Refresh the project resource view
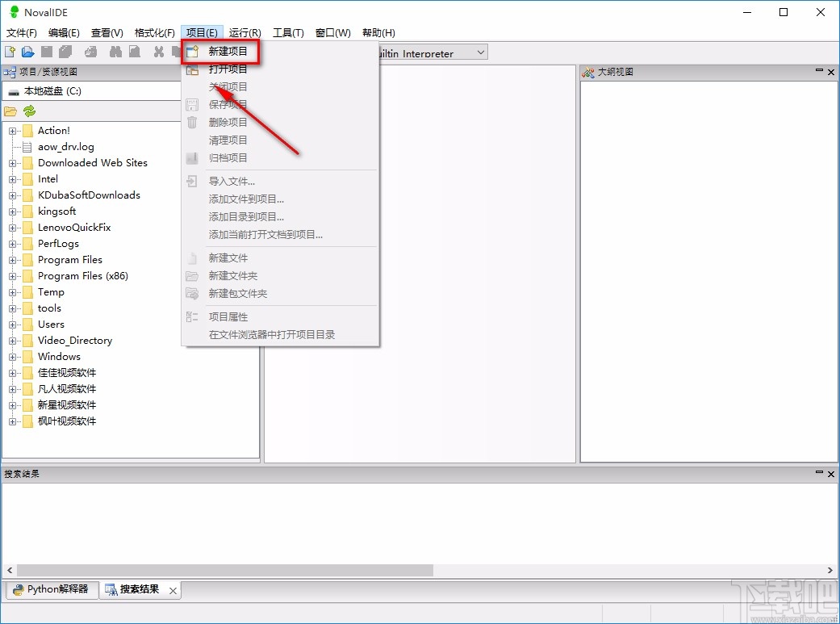Viewport: 840px width, 624px height. (29, 111)
